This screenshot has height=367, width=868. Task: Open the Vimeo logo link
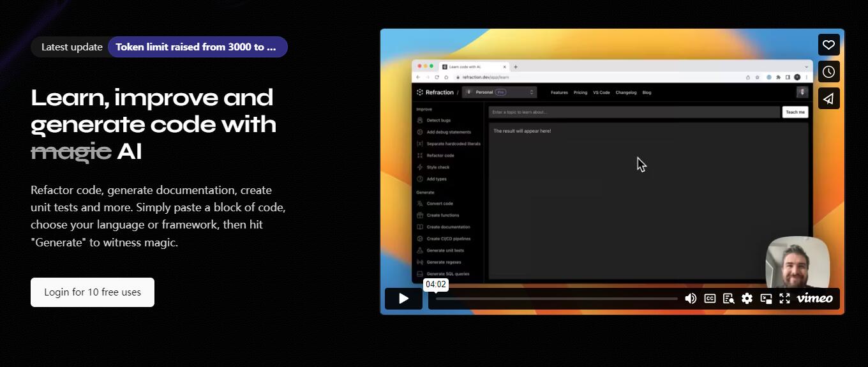point(814,298)
